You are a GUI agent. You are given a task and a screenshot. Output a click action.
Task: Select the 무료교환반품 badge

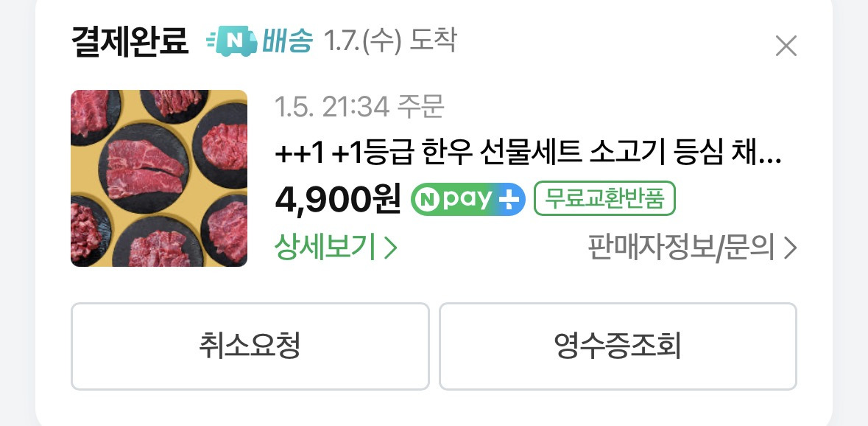point(604,198)
